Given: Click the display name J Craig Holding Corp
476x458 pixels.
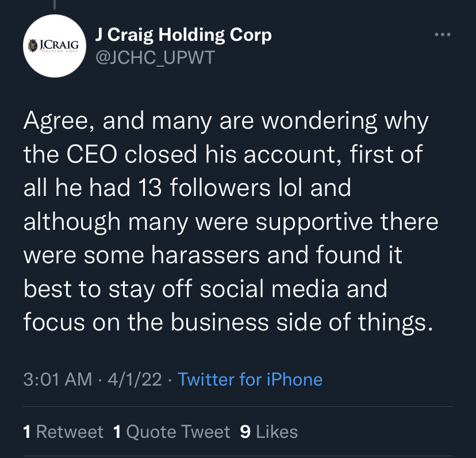Looking at the screenshot, I should click(x=182, y=35).
